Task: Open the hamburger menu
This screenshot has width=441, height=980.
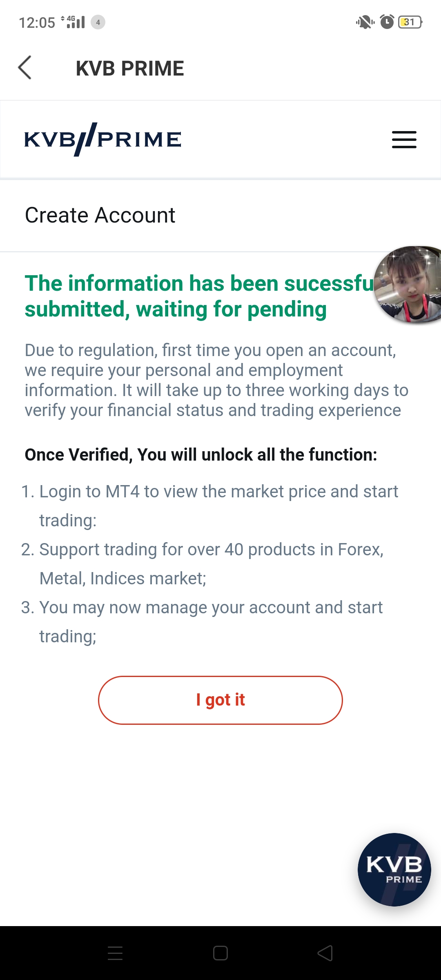Action: (x=404, y=140)
